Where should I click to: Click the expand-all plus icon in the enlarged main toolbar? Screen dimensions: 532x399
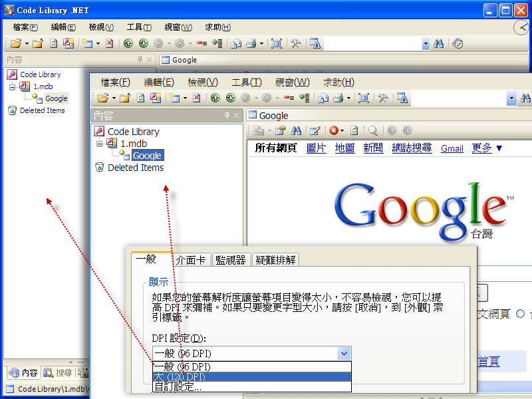(x=304, y=98)
